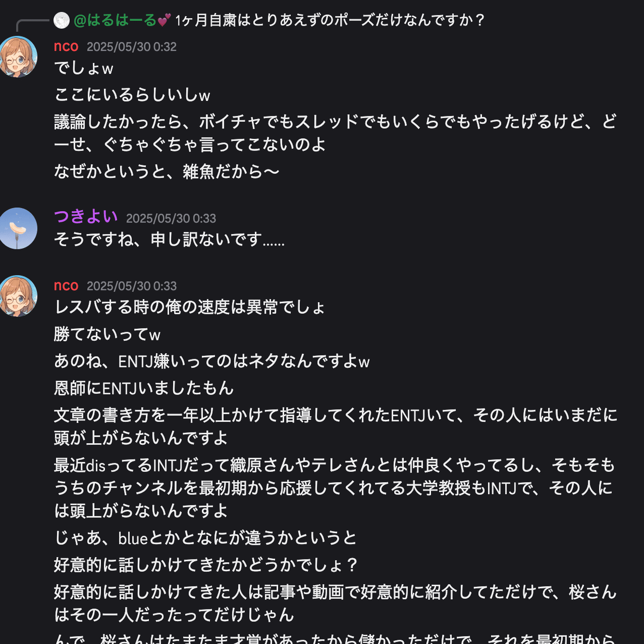Select message 恩師にENTJいましたもん

(144, 388)
